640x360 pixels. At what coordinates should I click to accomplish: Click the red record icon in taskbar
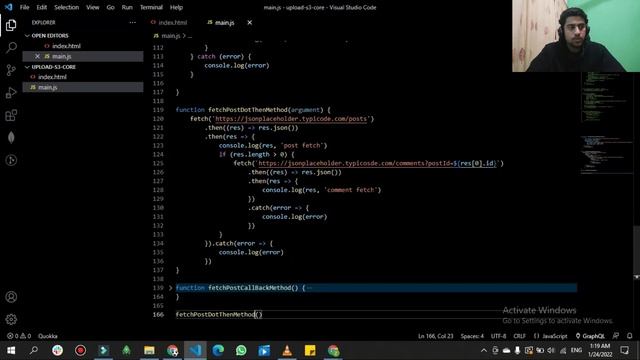coord(80,351)
